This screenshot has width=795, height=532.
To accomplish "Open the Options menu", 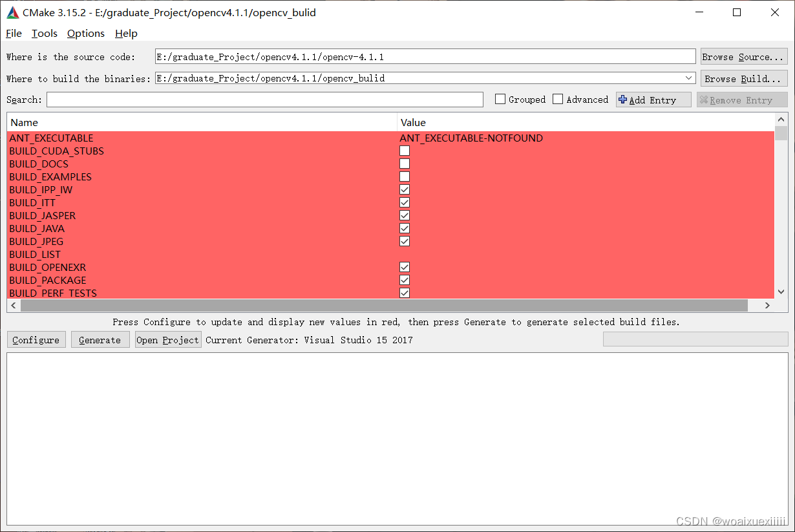I will point(85,33).
